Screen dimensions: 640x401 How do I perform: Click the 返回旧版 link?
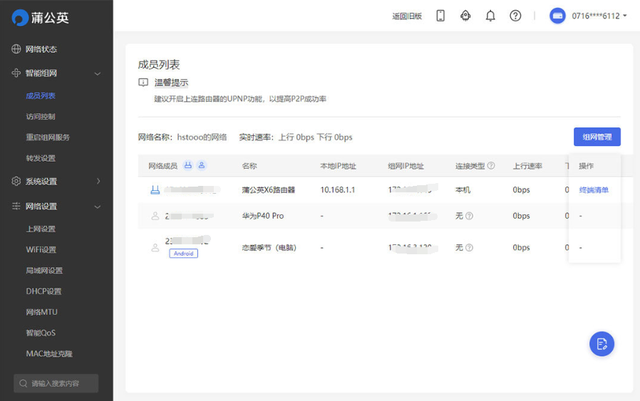pos(407,16)
